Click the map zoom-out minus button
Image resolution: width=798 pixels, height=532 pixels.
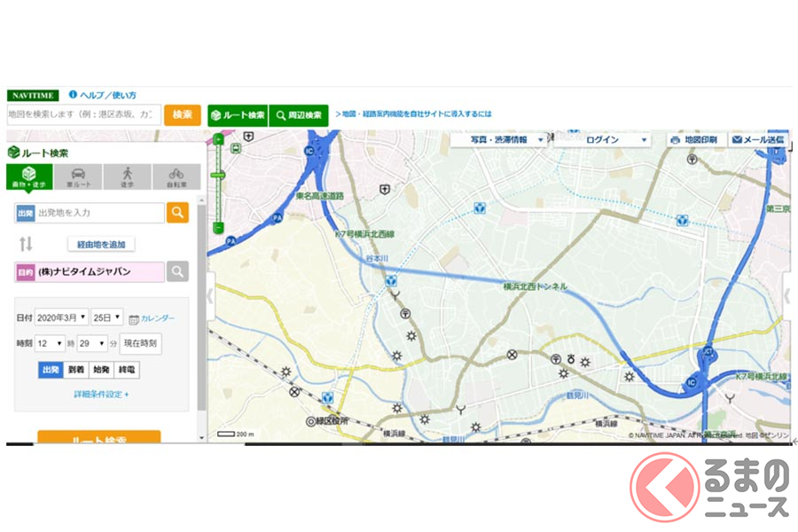(x=218, y=227)
